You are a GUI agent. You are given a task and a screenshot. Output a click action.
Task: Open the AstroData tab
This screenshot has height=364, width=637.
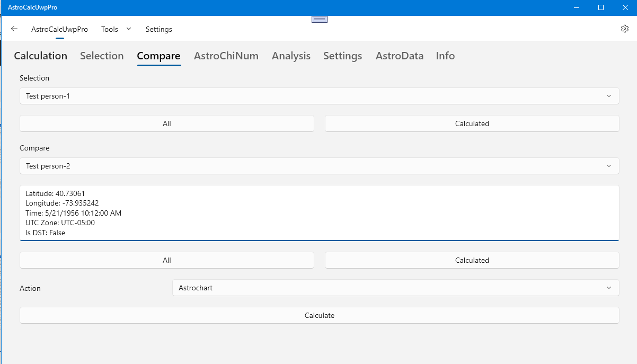400,56
